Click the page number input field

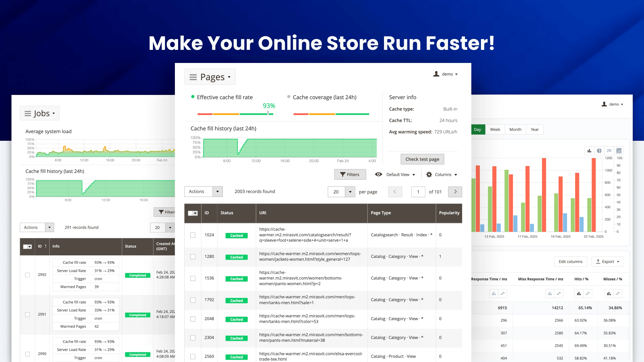[418, 192]
